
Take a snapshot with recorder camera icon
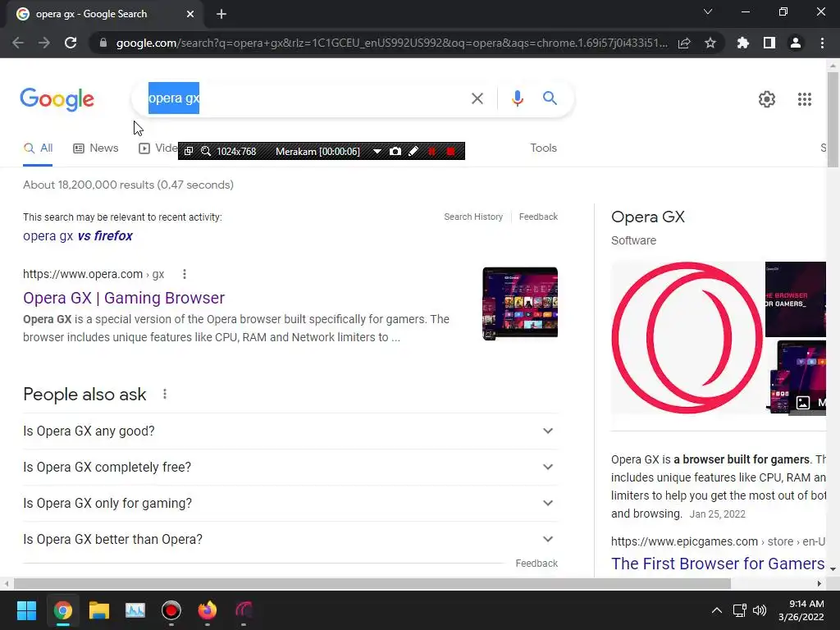pyautogui.click(x=395, y=151)
